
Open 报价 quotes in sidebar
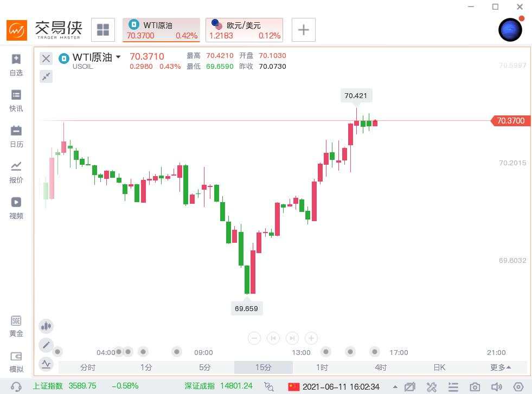[x=16, y=172]
